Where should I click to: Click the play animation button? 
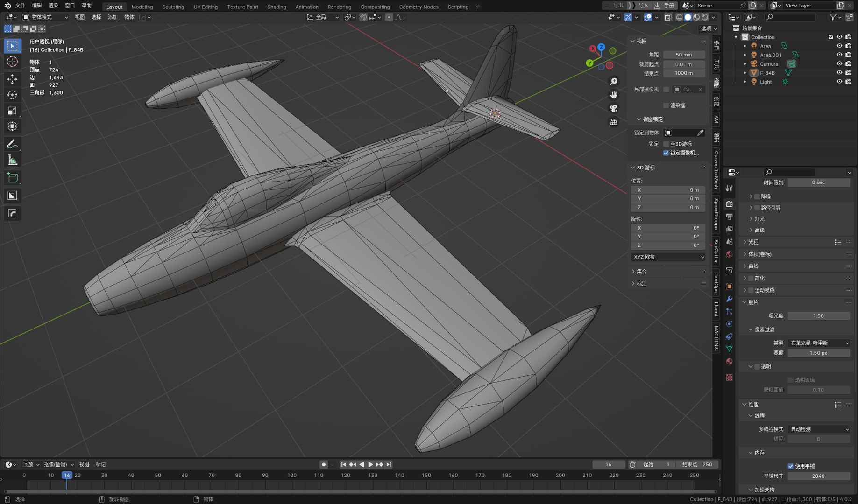[370, 465]
